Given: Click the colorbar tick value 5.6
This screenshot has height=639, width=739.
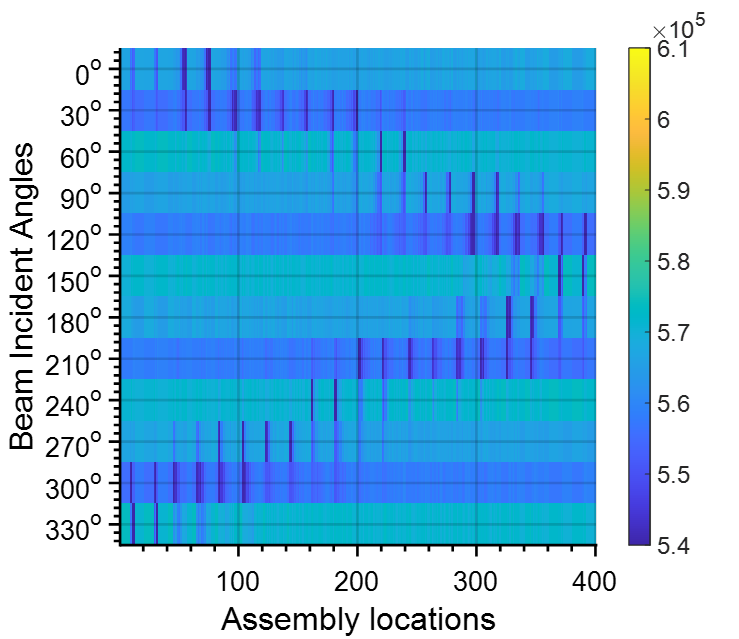Looking at the screenshot, I should click(x=673, y=404).
